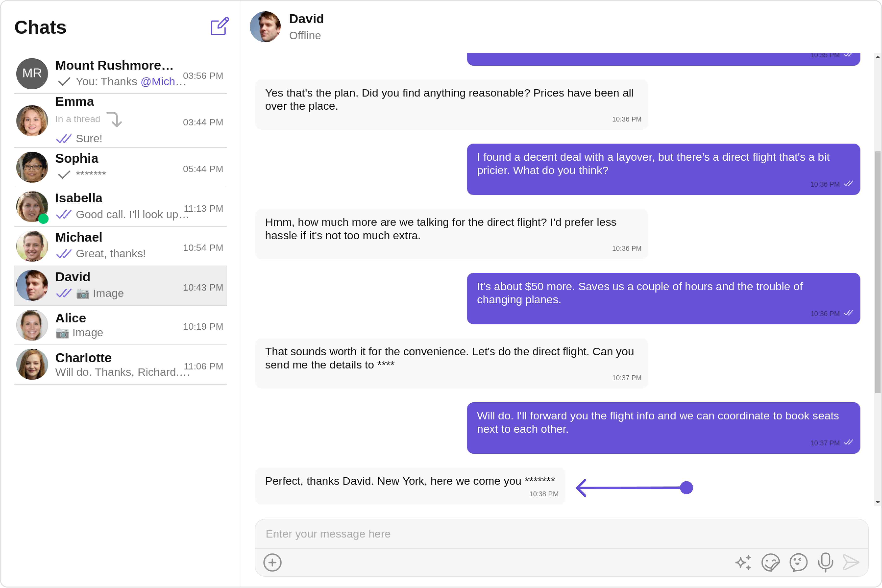The image size is (882, 588).
Task: Click Emma's thread arrow indicator
Action: coord(114,120)
